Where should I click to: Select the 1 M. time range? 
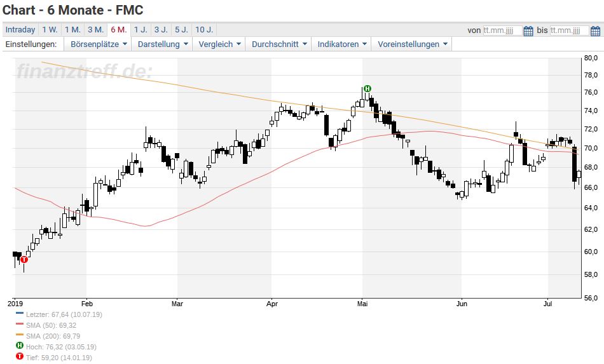[72, 30]
